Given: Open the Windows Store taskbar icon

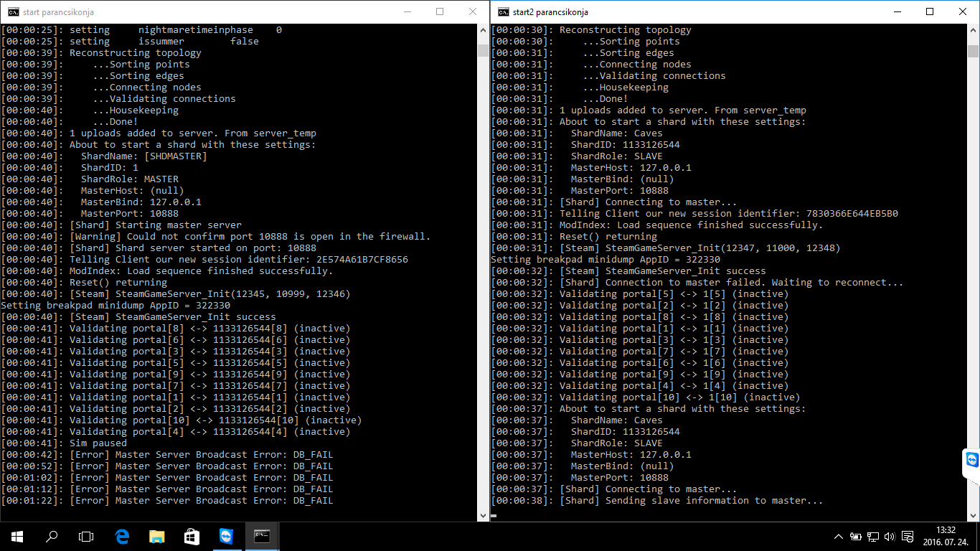Looking at the screenshot, I should point(192,536).
